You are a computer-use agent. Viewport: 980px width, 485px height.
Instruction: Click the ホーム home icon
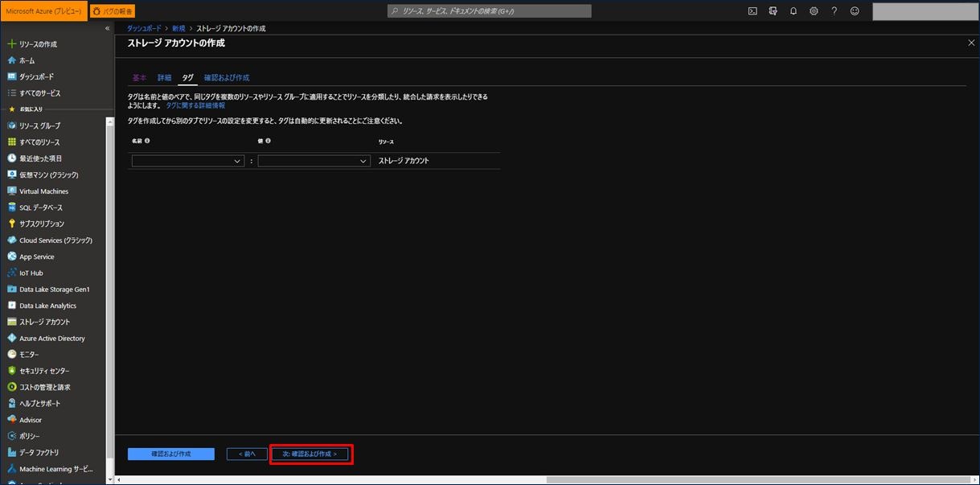[x=11, y=60]
